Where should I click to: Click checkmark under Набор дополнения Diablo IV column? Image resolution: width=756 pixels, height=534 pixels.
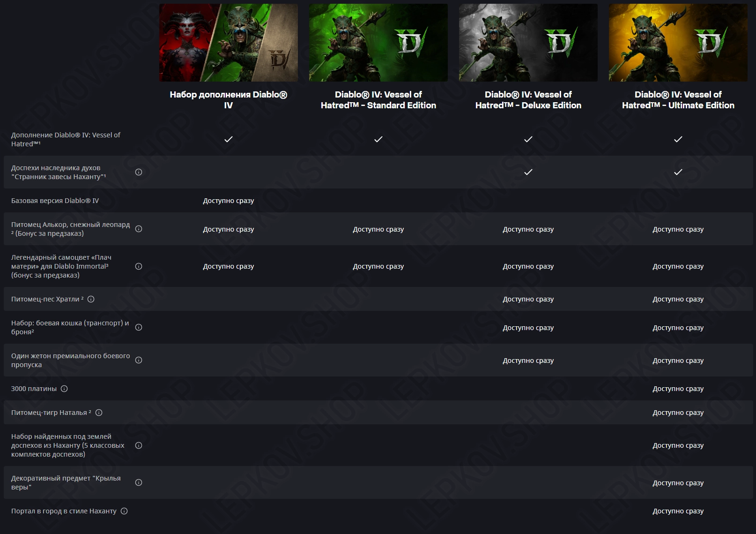click(229, 139)
